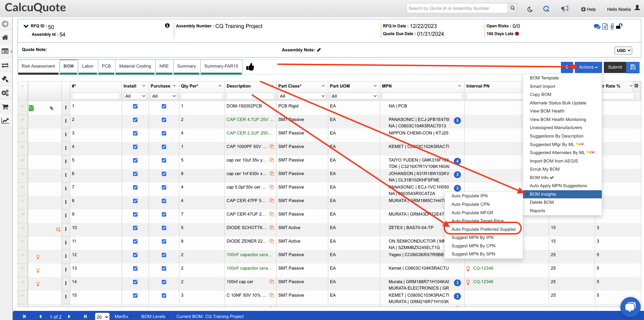Open shopping cart sidebar icon
The image size is (644, 320).
tap(5, 107)
